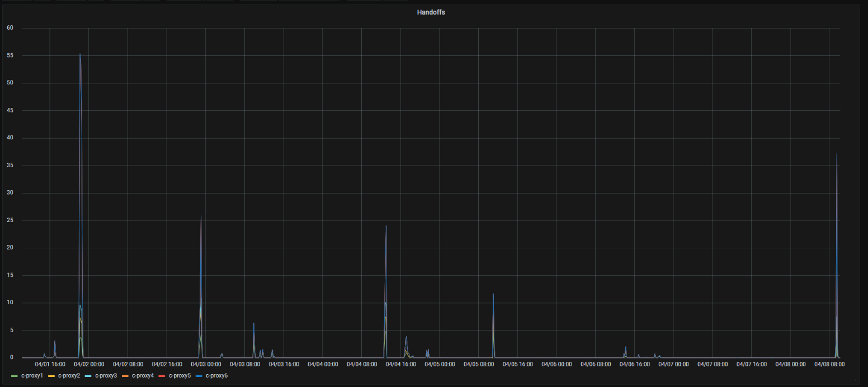Image resolution: width=868 pixels, height=387 pixels.
Task: Click the tallest spike peaking near 55
Action: [x=80, y=55]
